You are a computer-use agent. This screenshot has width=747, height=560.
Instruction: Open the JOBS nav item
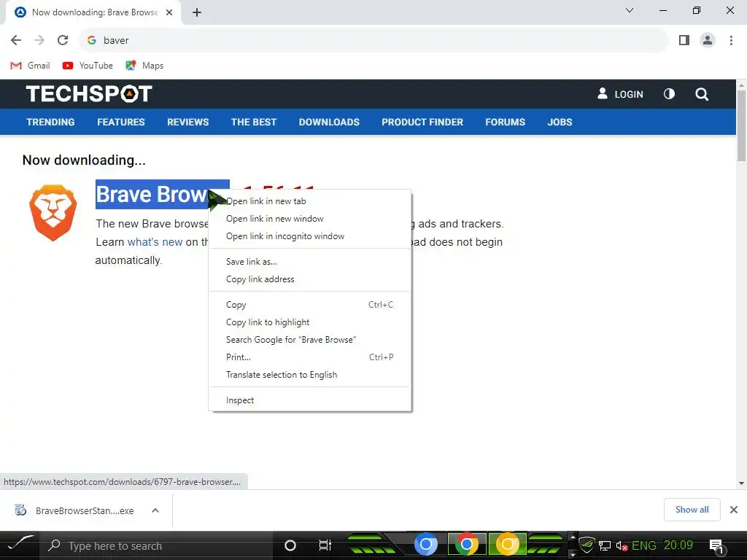560,122
